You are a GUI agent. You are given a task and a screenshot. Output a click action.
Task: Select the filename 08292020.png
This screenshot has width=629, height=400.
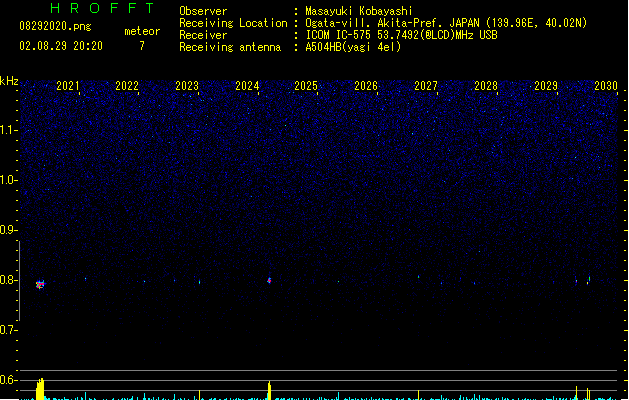pyautogui.click(x=55, y=26)
